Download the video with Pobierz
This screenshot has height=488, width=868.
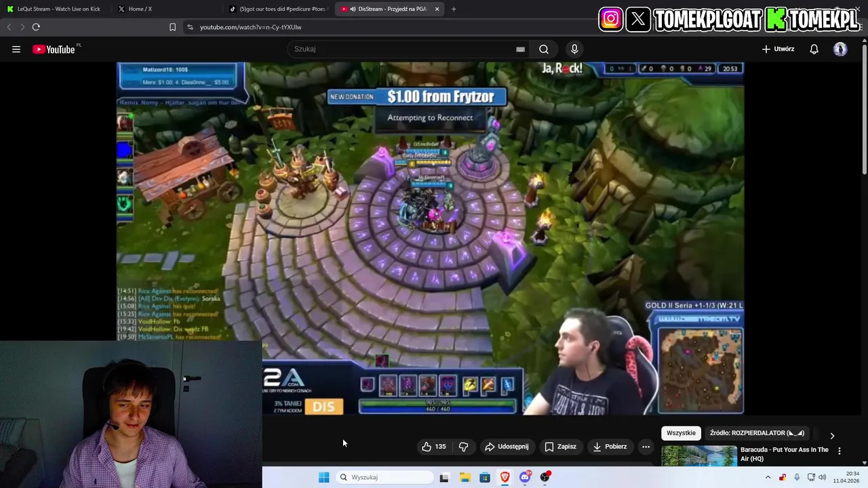[x=610, y=447]
